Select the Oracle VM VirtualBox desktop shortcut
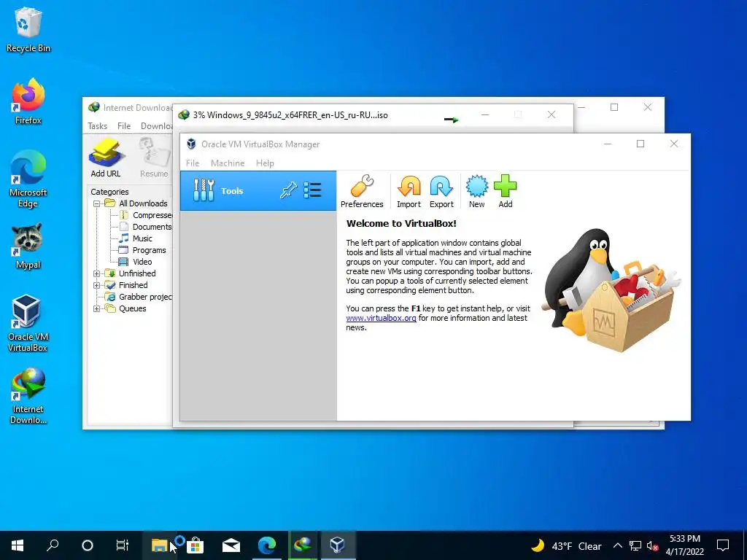Image resolution: width=747 pixels, height=560 pixels. click(x=28, y=323)
